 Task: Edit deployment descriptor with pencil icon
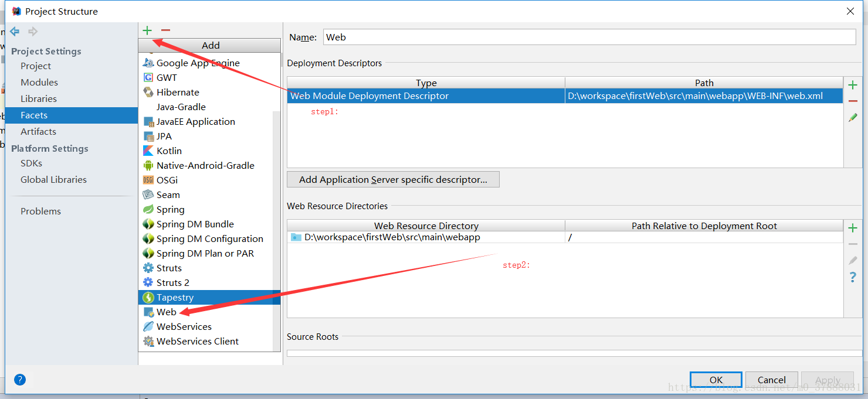click(853, 117)
